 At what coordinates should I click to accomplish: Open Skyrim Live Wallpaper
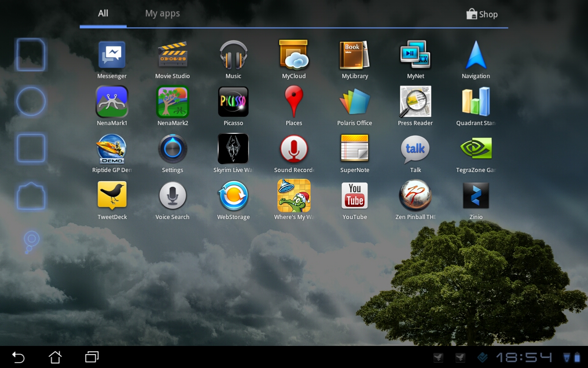click(x=233, y=153)
